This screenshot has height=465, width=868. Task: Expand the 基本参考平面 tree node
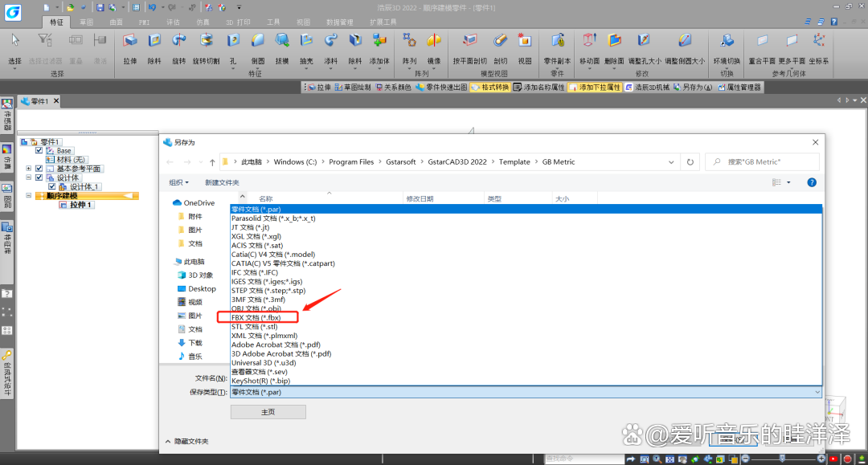pos(28,169)
